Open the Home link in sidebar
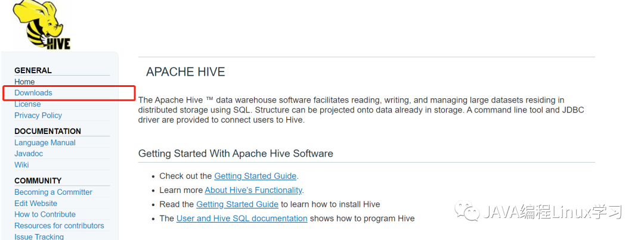Screen dimensions: 644x240 click(x=24, y=82)
